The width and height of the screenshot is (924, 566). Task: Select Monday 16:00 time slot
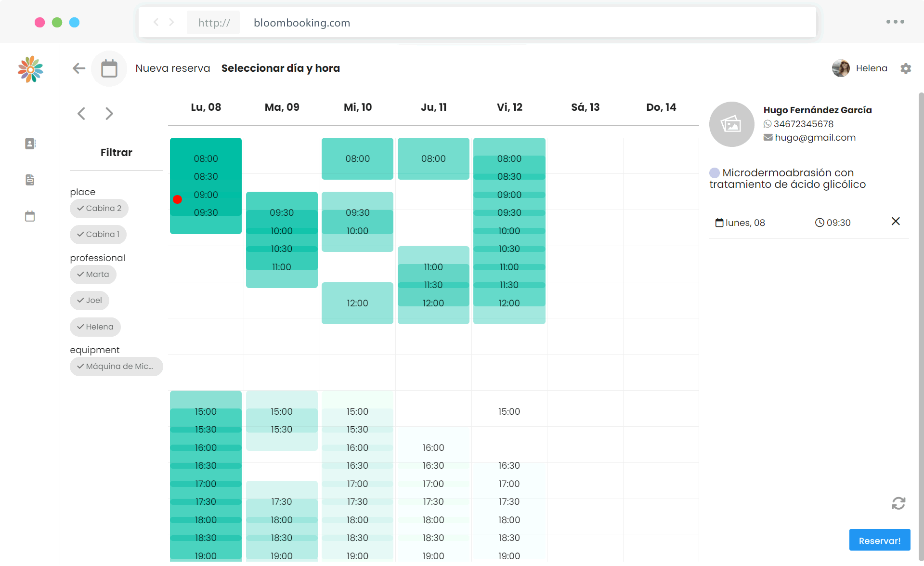pyautogui.click(x=206, y=448)
